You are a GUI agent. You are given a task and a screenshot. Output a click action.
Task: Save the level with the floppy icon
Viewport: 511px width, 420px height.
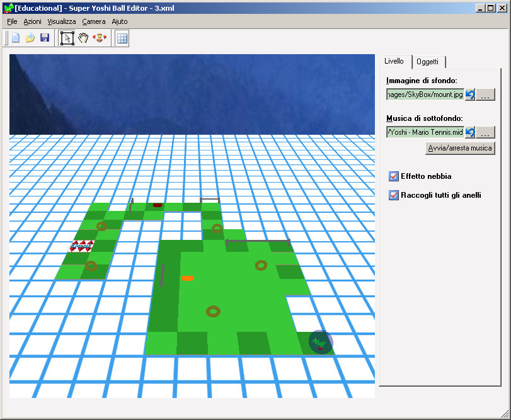point(45,38)
